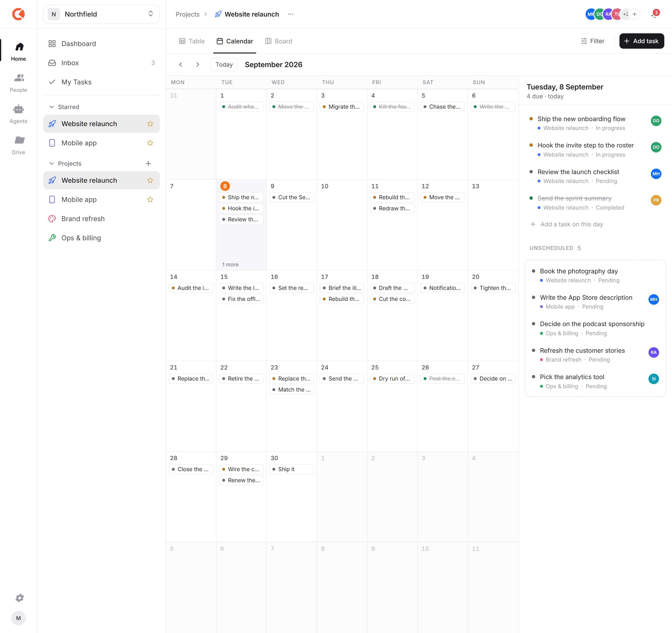The height and width of the screenshot is (633, 672).
Task: Open the People section
Action: [x=18, y=83]
